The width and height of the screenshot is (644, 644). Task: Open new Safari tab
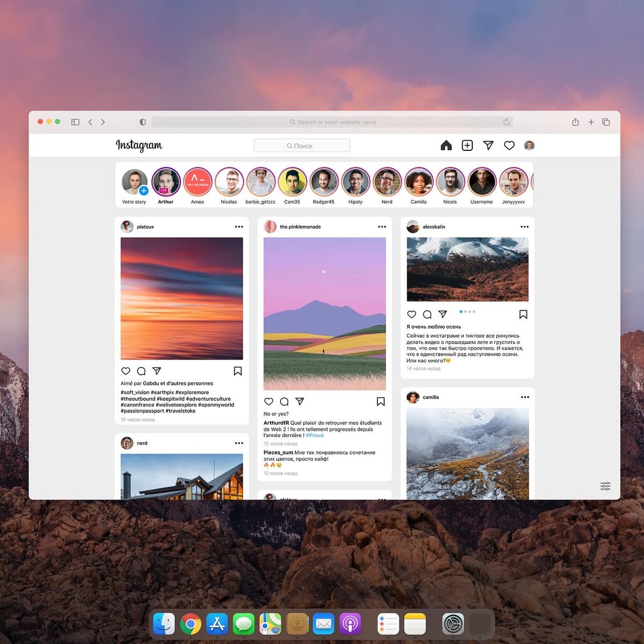point(591,122)
